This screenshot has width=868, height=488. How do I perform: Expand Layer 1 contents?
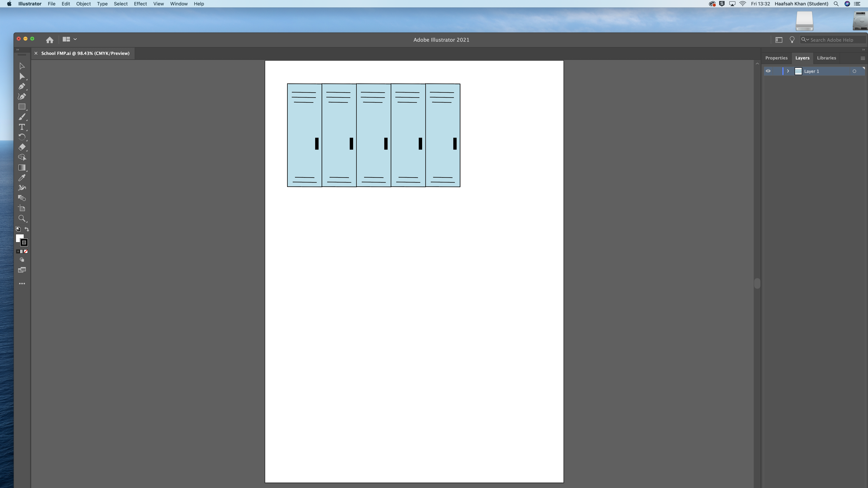click(788, 71)
